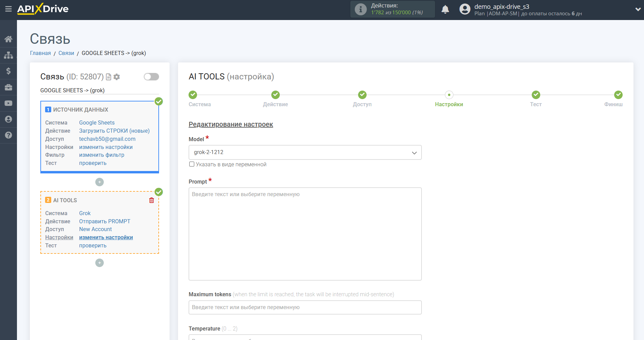Screen dimensions: 644x340
Task: Go to the Тест step
Action: [535, 95]
